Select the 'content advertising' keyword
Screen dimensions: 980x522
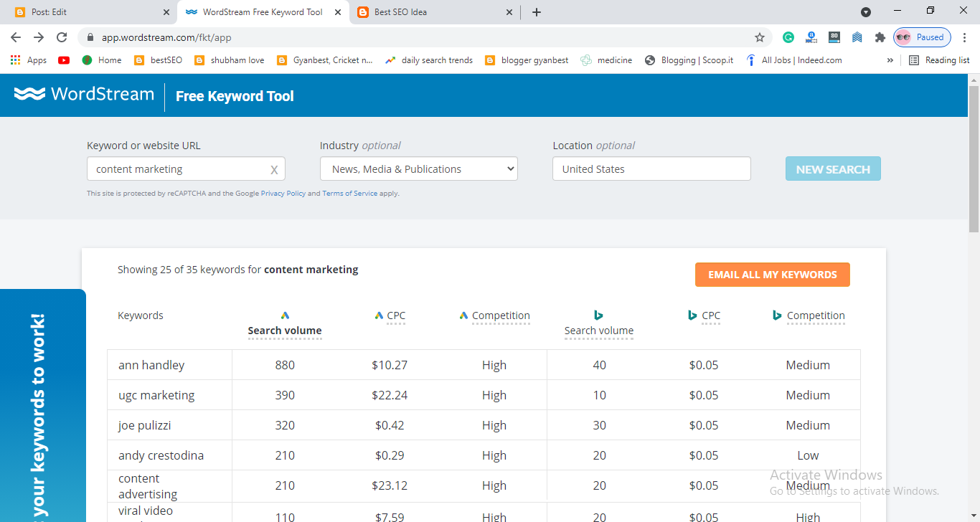(x=148, y=486)
